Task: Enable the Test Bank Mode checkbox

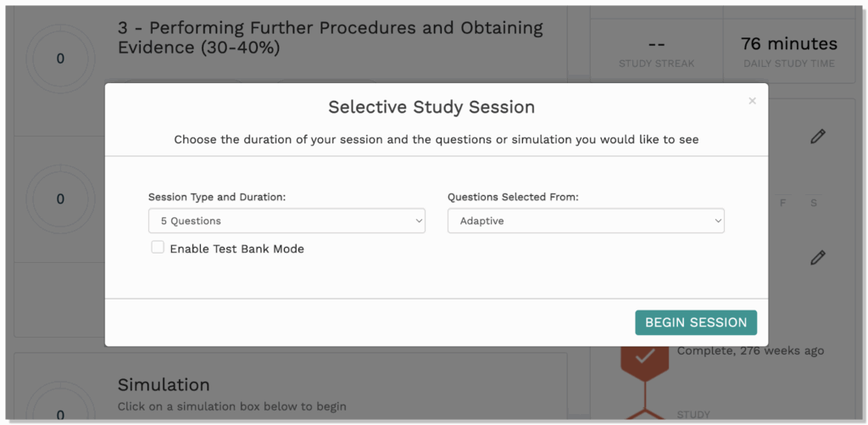Action: click(x=158, y=247)
